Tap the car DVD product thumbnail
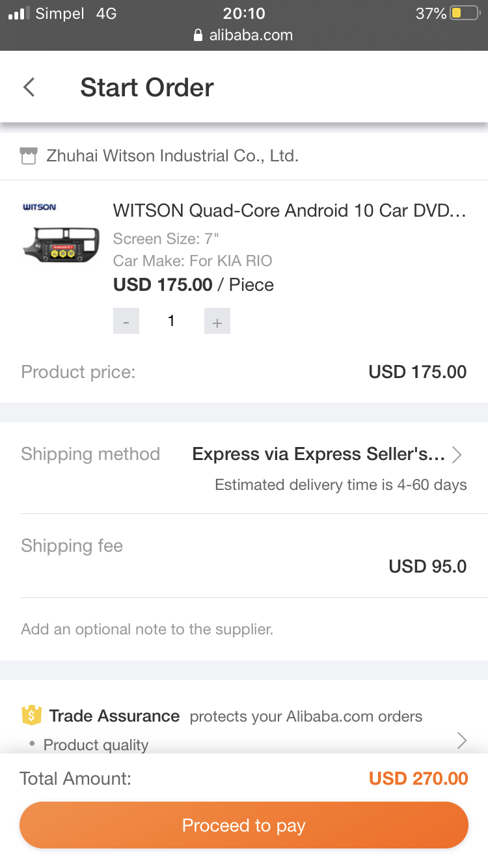Screen dimensions: 488x868 (x=61, y=243)
